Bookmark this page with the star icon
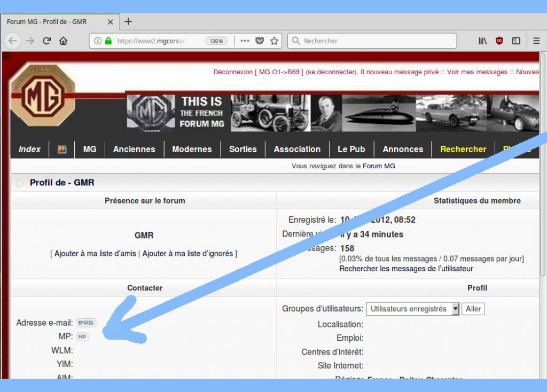Viewport: 547px width, 392px height. [x=274, y=41]
